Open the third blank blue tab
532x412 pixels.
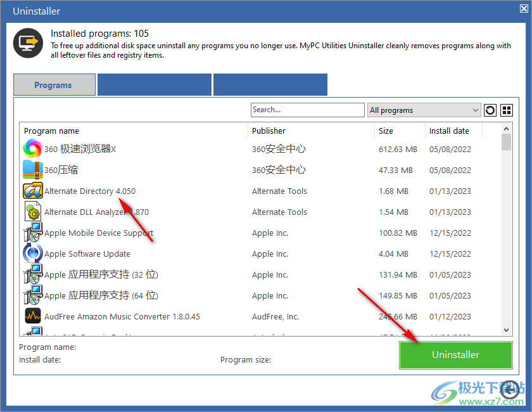[270, 84]
